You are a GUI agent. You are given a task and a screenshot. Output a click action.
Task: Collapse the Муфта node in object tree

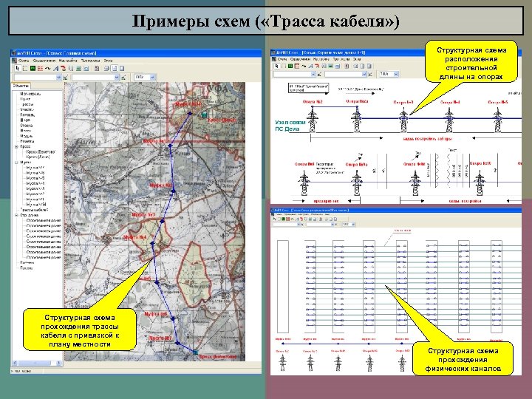(x=16, y=163)
